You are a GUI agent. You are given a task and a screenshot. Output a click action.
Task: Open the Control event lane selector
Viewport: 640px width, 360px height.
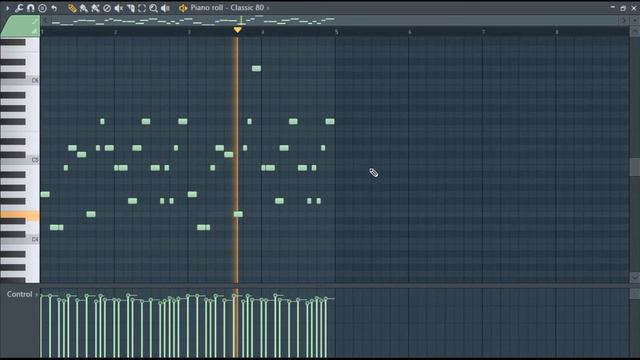pos(21,294)
